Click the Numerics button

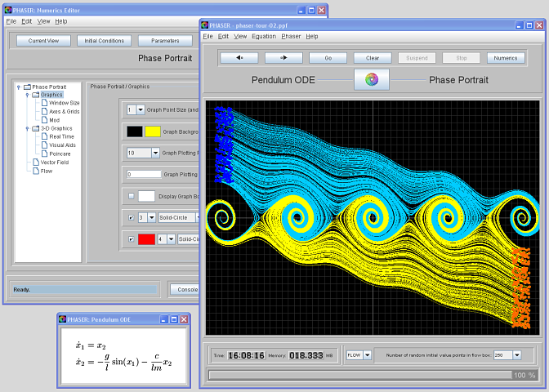coord(505,58)
